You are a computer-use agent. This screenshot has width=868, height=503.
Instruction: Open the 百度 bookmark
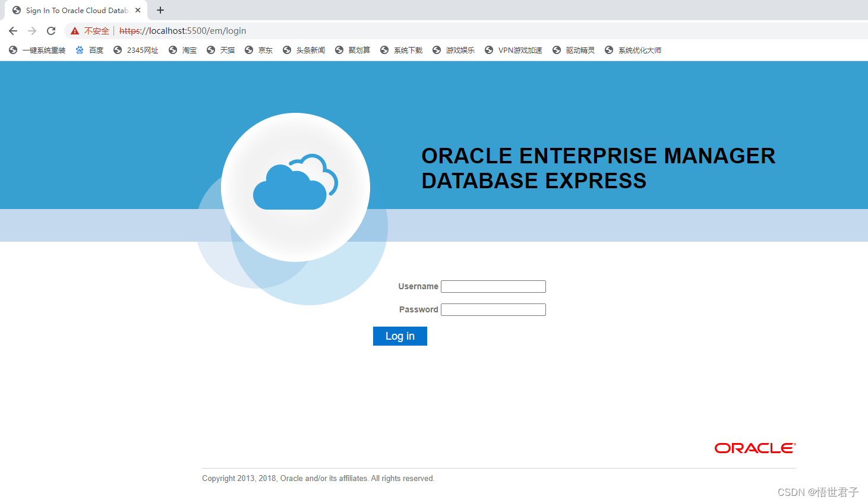pos(90,50)
